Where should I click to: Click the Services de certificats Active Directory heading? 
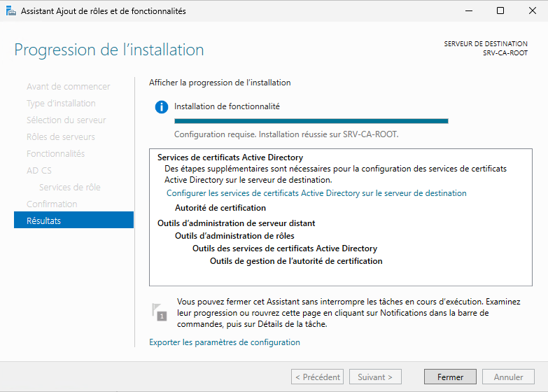[230, 157]
